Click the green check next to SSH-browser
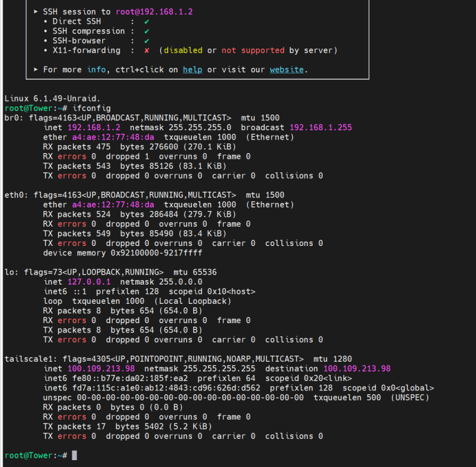The width and height of the screenshot is (476, 467). [146, 40]
